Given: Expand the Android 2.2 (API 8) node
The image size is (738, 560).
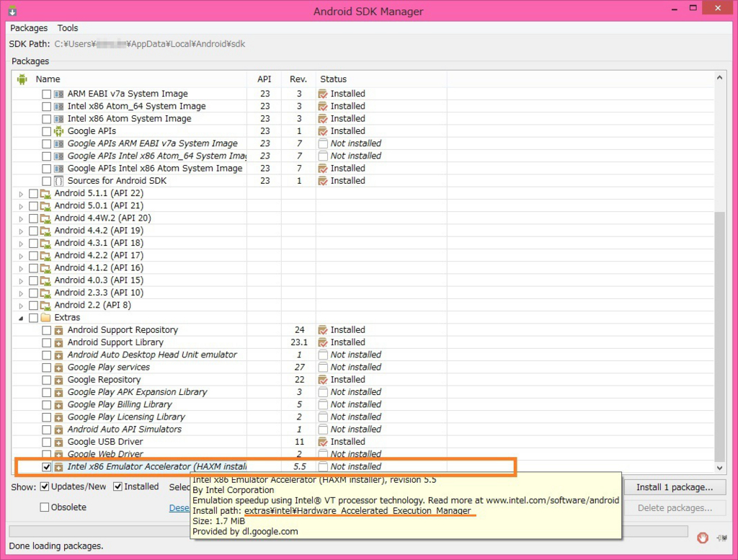Looking at the screenshot, I should click(21, 306).
